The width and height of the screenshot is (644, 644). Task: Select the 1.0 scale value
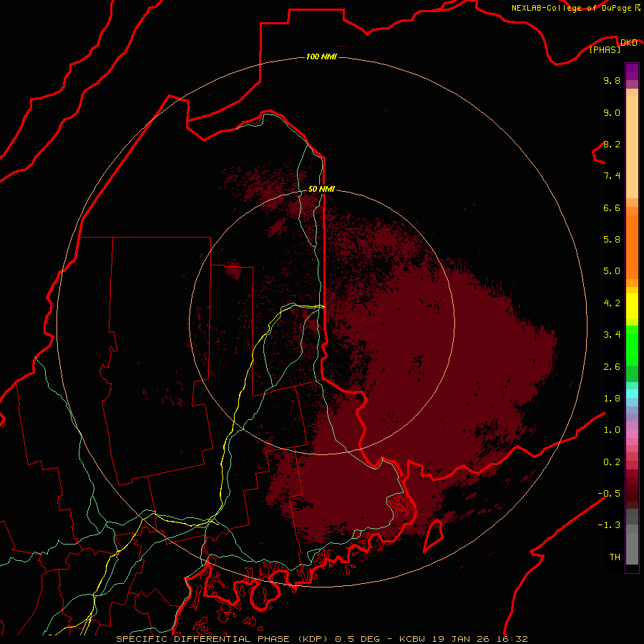click(x=612, y=430)
